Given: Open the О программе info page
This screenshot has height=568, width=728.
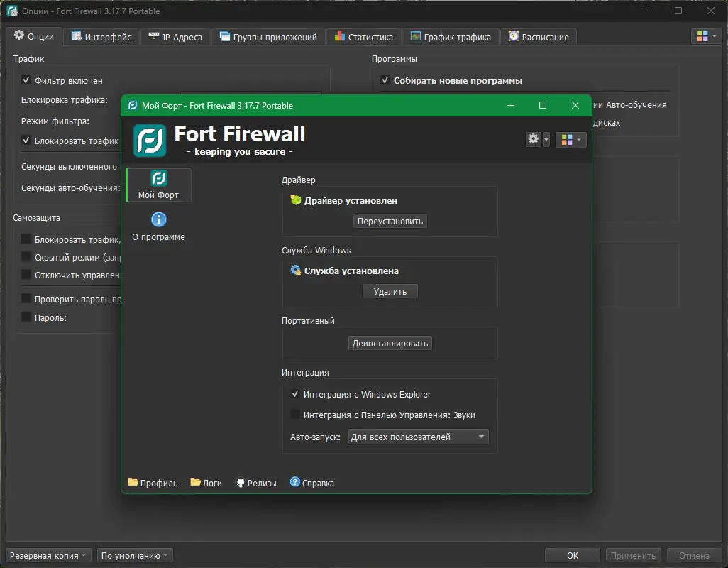Looking at the screenshot, I should 158,227.
